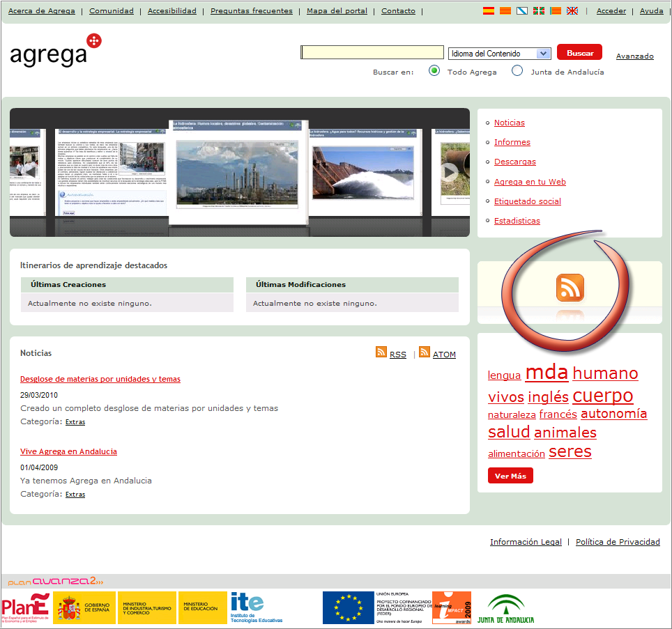Select the Catalan flag icon
The image size is (672, 629).
tap(505, 10)
